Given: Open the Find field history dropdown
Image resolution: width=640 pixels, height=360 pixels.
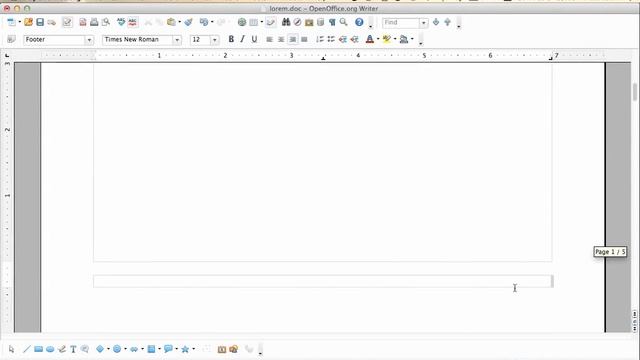Looking at the screenshot, I should [423, 22].
